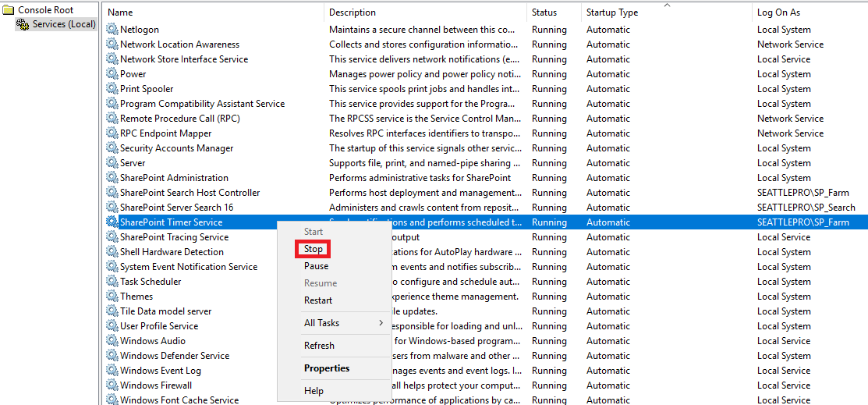This screenshot has height=405, width=868.
Task: Click the Windows Audio gear icon
Action: 112,341
